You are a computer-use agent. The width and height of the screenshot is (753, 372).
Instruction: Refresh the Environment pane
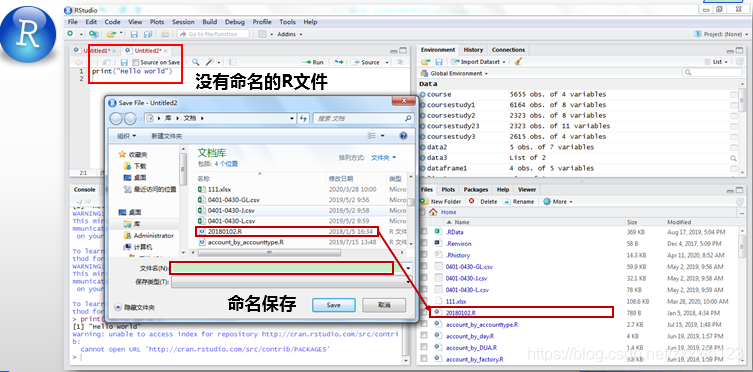tap(740, 62)
